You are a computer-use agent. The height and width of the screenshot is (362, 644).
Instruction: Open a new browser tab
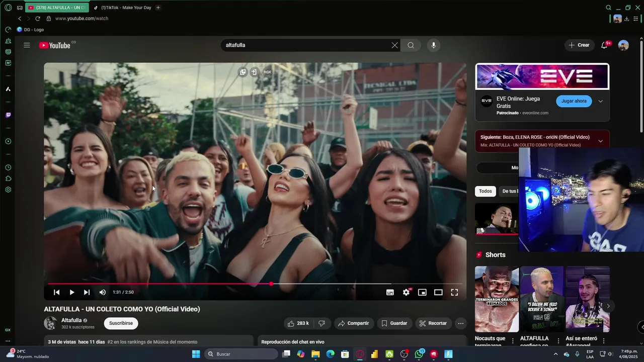[158, 8]
